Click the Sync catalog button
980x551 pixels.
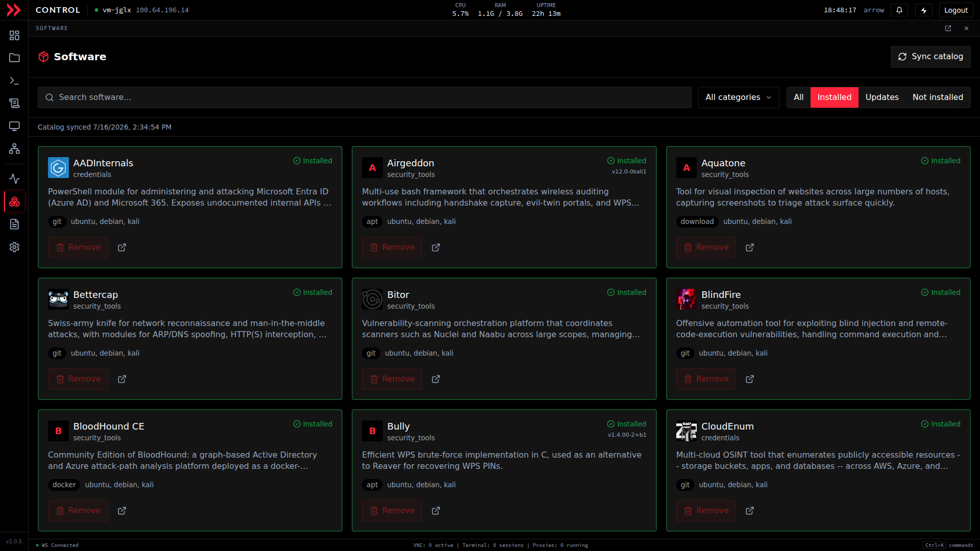(930, 57)
